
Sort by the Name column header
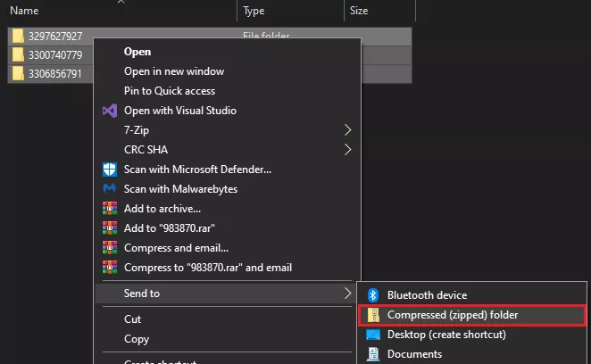pyautogui.click(x=24, y=11)
